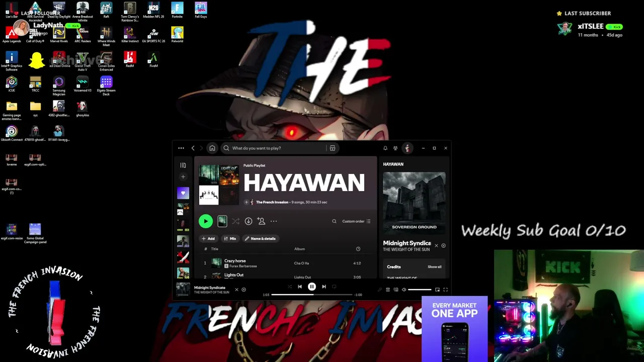Screen dimensions: 644x362
Task: Open the Spotify Home page
Action: click(x=212, y=148)
